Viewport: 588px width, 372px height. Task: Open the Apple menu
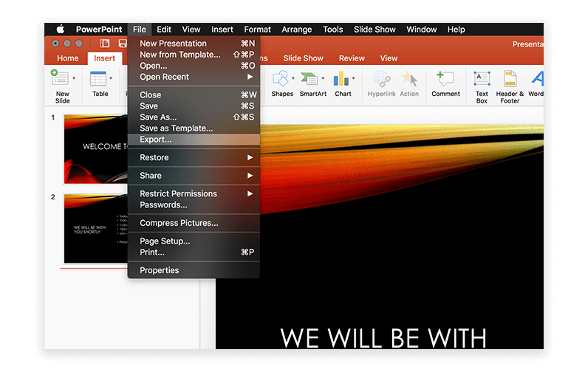point(60,30)
